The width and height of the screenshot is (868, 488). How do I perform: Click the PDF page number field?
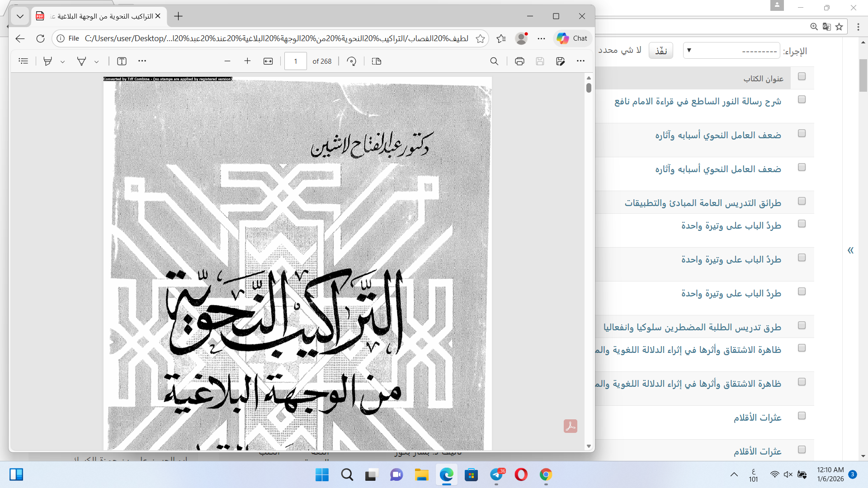[x=296, y=61]
